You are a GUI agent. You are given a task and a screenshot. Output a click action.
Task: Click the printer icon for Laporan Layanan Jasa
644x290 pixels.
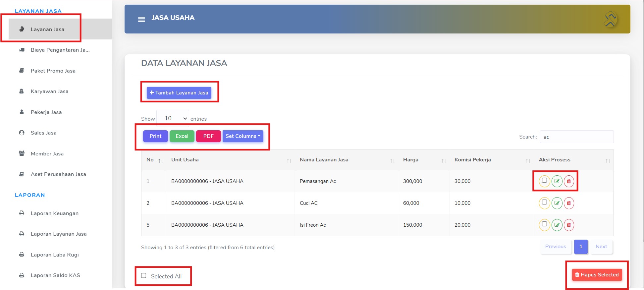[x=22, y=234]
